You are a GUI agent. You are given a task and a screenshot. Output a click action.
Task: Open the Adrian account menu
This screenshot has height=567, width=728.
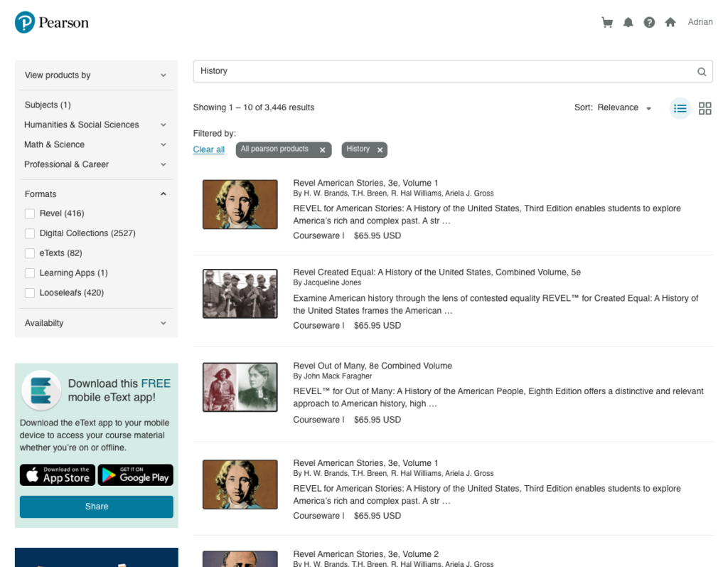(700, 22)
